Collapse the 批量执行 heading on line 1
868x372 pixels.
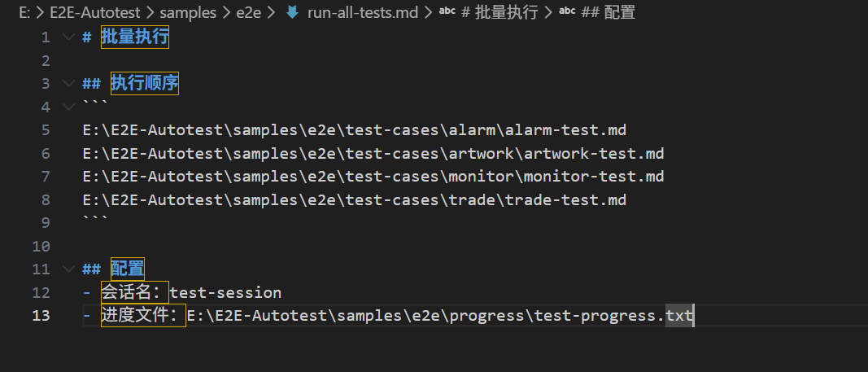point(68,37)
